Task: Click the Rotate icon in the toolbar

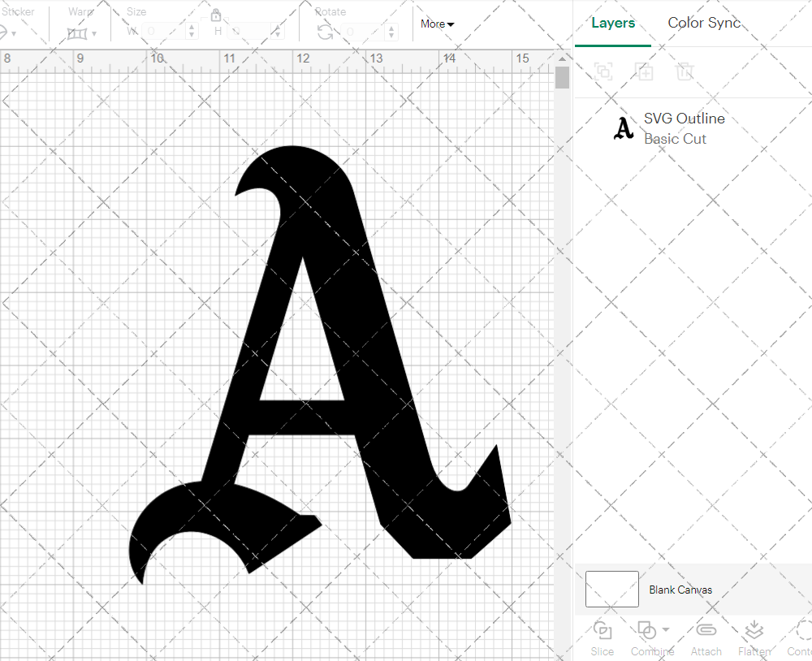Action: point(325,32)
